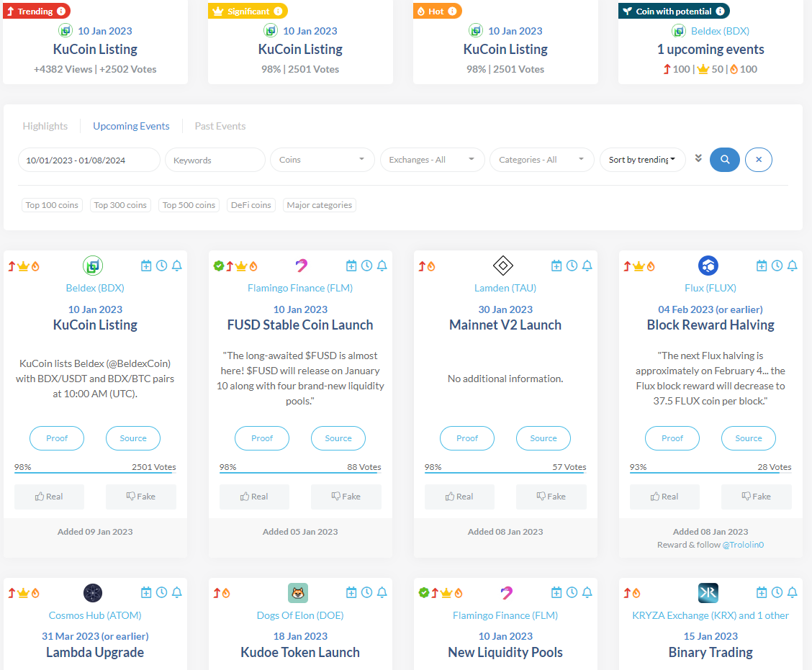
Task: Click bell icon on KRYZA Exchange card
Action: pos(792,592)
